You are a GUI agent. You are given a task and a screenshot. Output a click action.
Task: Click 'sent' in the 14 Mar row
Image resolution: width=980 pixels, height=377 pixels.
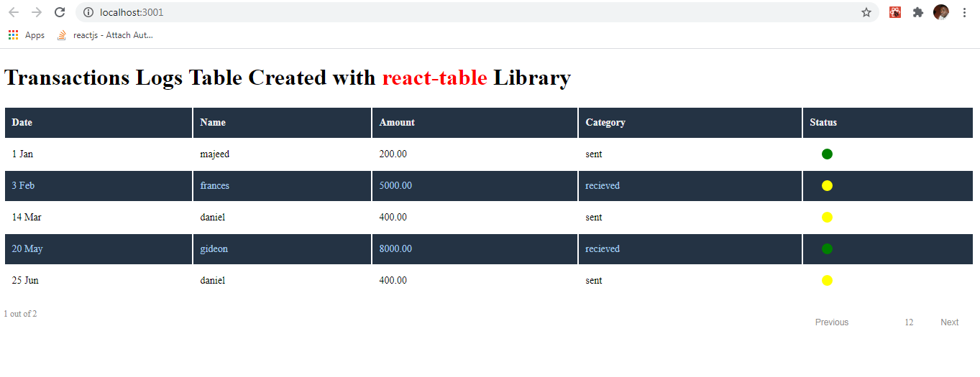594,217
